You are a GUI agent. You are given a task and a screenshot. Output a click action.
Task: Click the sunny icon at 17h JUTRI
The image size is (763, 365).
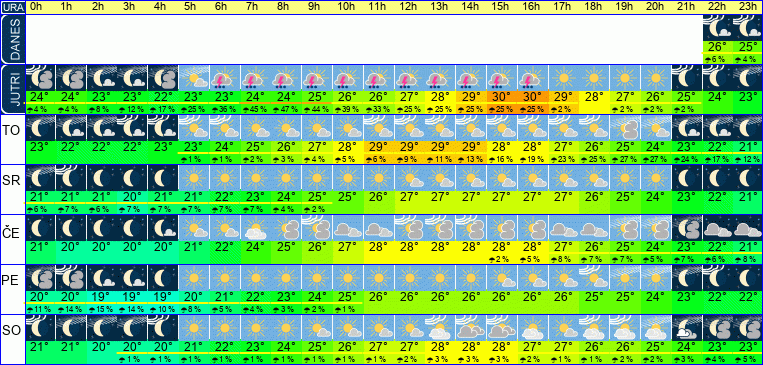[x=564, y=78]
